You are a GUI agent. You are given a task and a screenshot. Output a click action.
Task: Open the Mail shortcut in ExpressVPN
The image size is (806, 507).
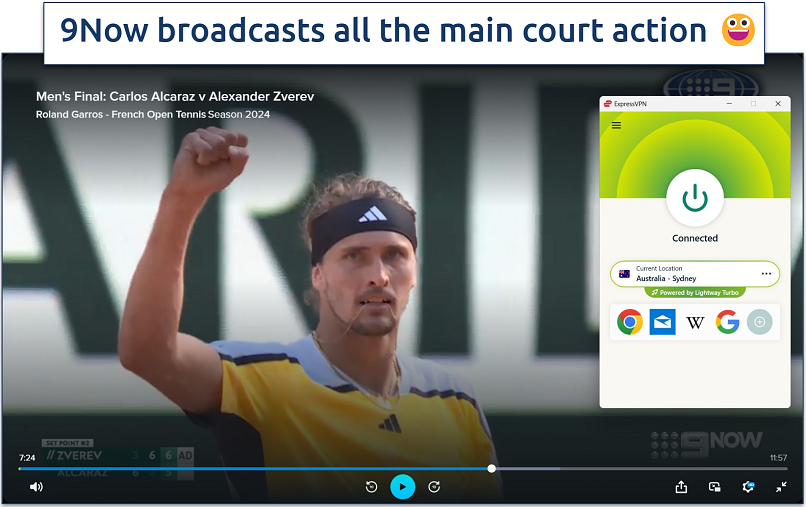pos(662,322)
